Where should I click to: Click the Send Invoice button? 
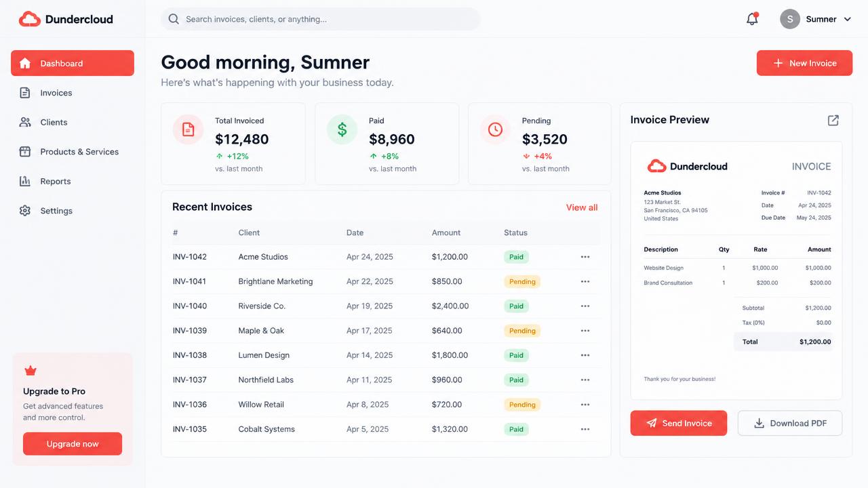click(x=679, y=423)
